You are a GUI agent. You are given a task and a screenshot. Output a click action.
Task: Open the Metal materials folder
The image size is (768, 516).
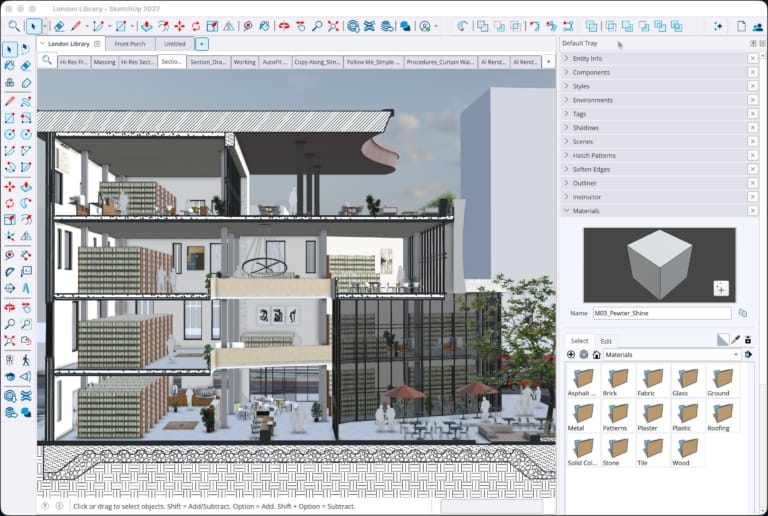coord(583,416)
